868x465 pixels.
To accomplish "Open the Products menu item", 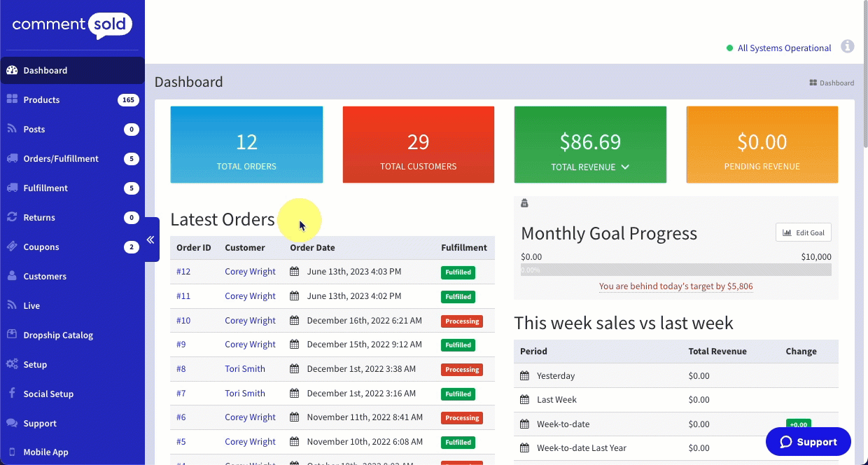I will (x=41, y=99).
